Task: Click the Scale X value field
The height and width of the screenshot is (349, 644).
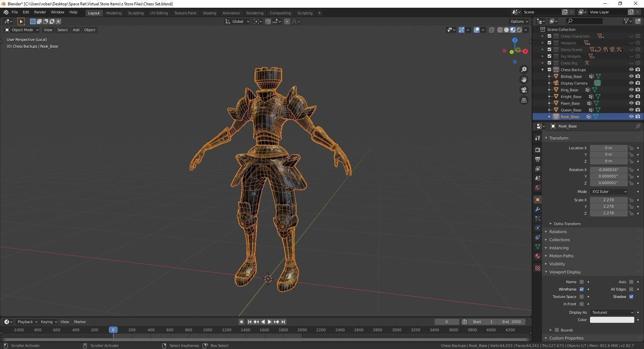Action: [x=608, y=200]
